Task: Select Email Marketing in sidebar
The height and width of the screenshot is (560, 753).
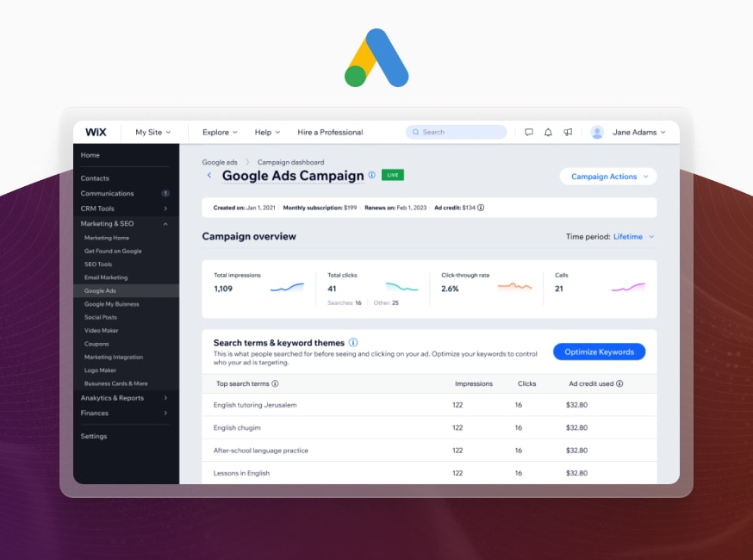Action: coord(106,277)
